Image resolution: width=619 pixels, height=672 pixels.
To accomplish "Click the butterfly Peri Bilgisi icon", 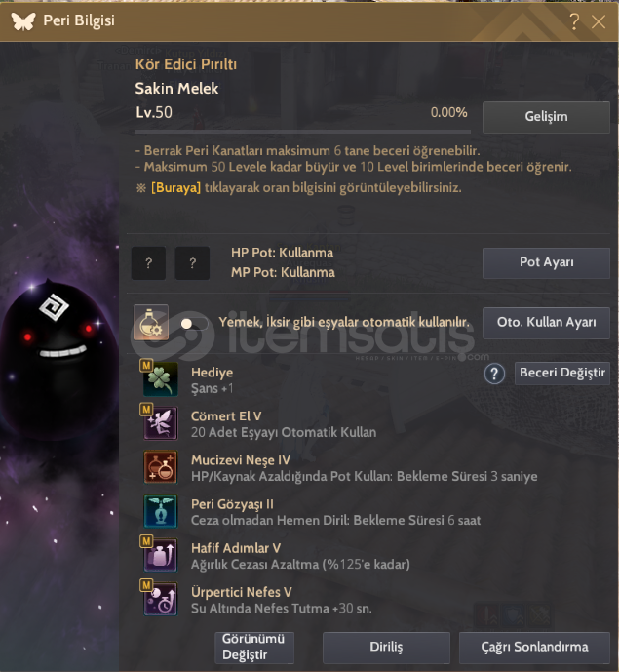I will click(23, 21).
